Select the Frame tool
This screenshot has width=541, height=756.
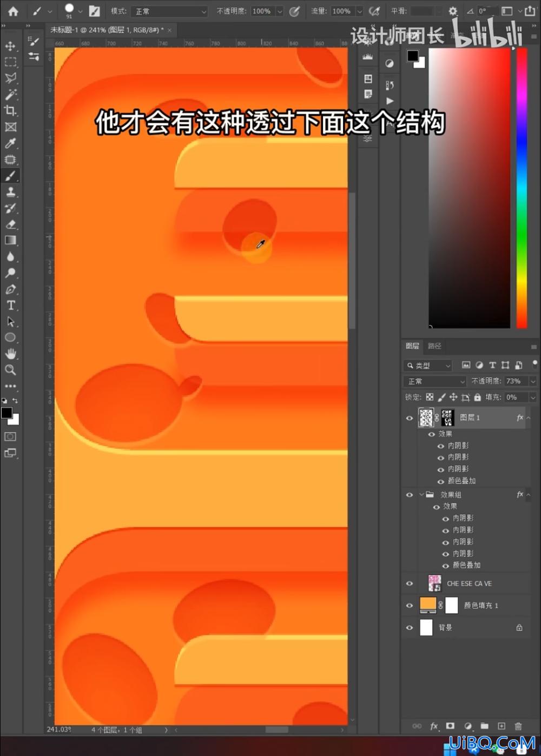tap(10, 127)
